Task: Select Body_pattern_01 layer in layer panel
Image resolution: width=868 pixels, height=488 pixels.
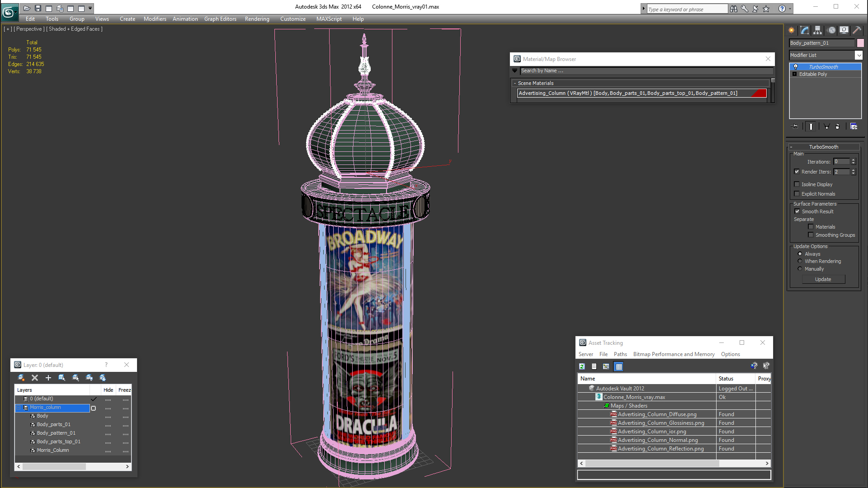Action: pyautogui.click(x=56, y=432)
